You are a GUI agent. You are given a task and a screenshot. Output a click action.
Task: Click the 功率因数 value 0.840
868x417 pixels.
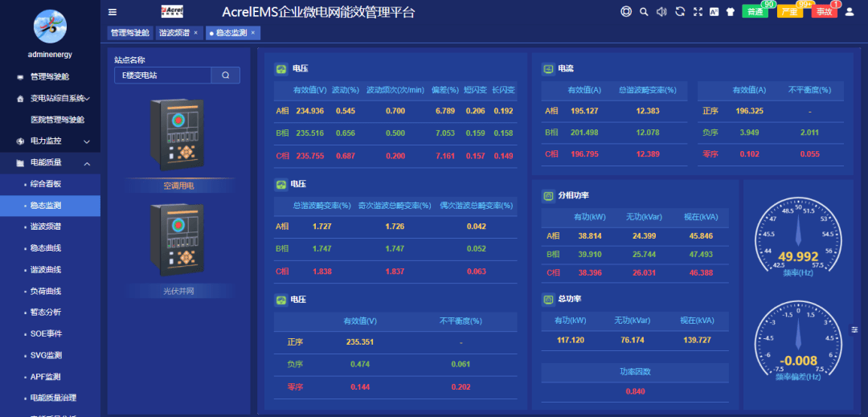(635, 391)
